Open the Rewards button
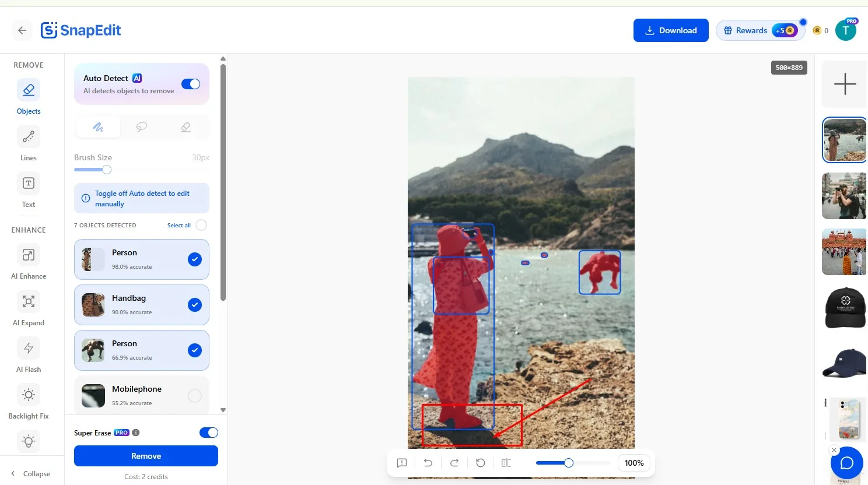The height and width of the screenshot is (485, 868). coord(760,30)
